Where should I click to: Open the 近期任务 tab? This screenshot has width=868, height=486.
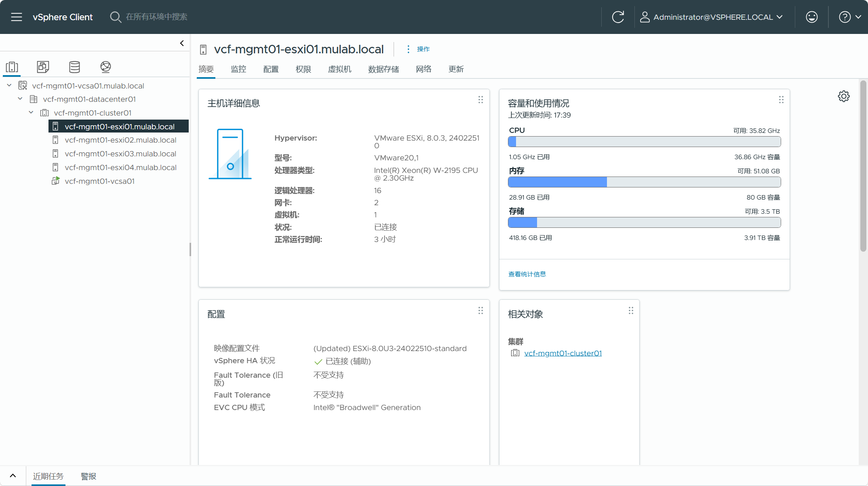tap(48, 476)
